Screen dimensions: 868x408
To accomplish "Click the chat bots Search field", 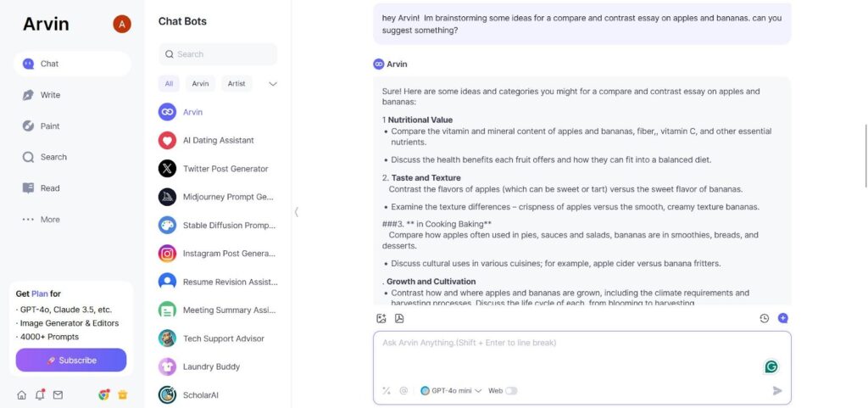I will (x=218, y=54).
